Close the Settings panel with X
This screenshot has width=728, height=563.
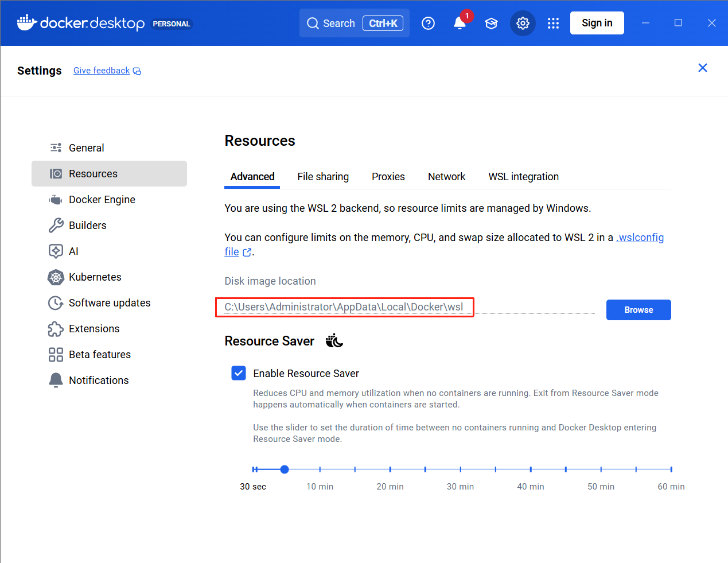click(702, 68)
